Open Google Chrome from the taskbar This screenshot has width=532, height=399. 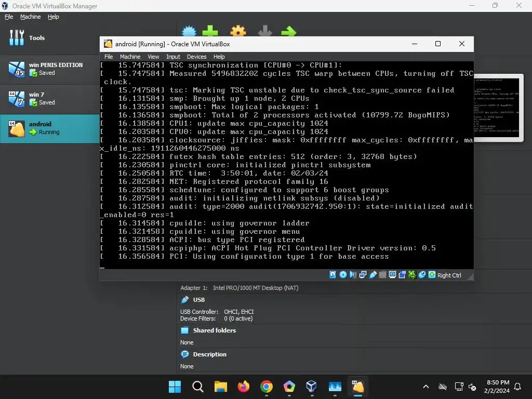point(267,387)
